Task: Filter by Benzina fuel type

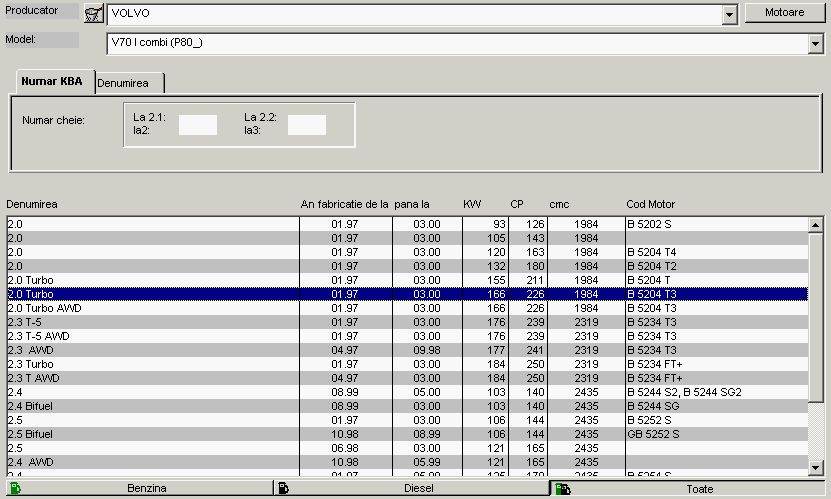Action: 140,488
